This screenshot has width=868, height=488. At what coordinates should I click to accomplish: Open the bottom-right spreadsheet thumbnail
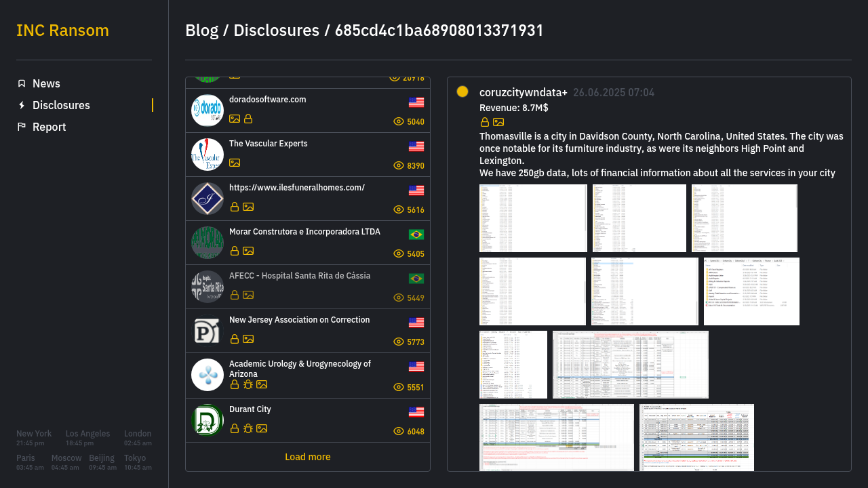(x=696, y=437)
